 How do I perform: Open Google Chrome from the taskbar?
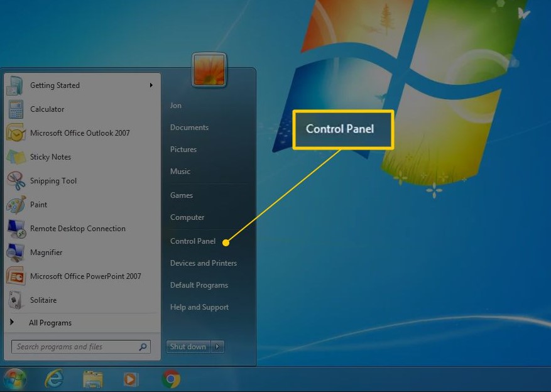[171, 379]
